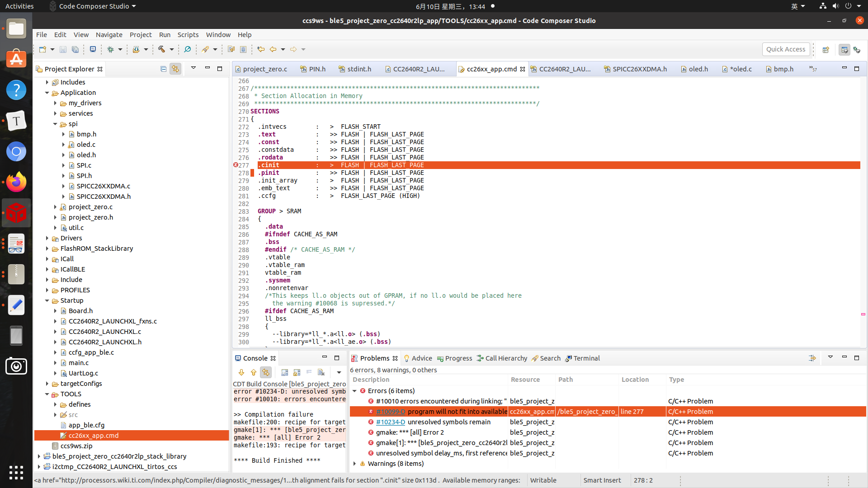Open the Scripts menu
868x488 pixels.
tap(188, 35)
